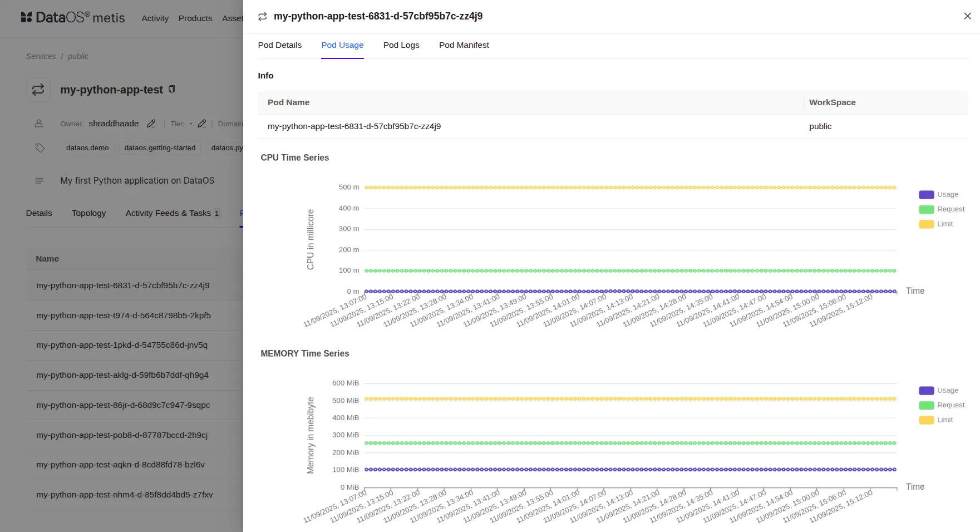Click the owner person icon
Image resolution: width=980 pixels, height=532 pixels.
click(x=39, y=124)
